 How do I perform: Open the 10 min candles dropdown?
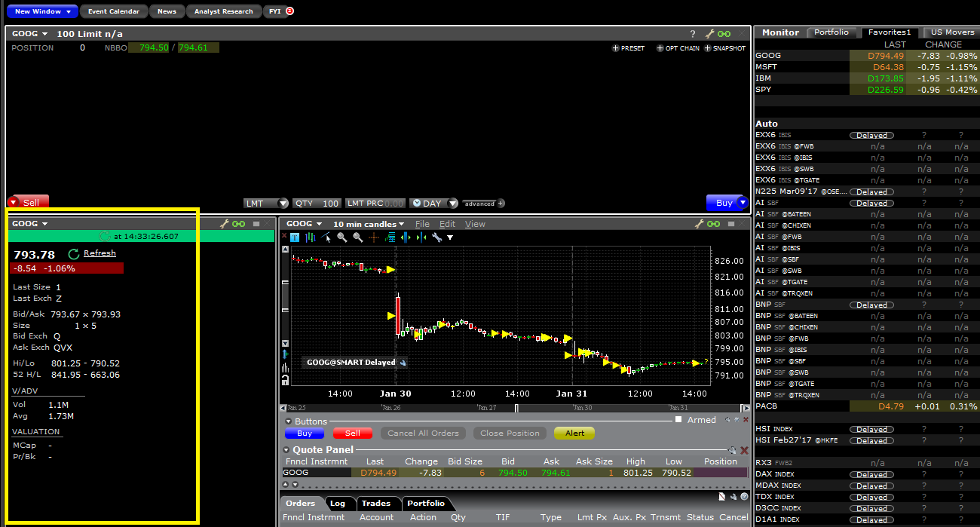click(369, 224)
